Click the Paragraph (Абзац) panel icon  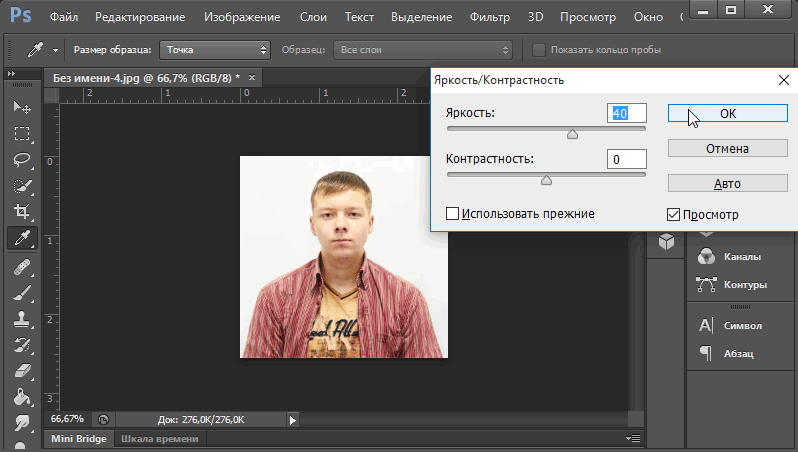point(706,353)
